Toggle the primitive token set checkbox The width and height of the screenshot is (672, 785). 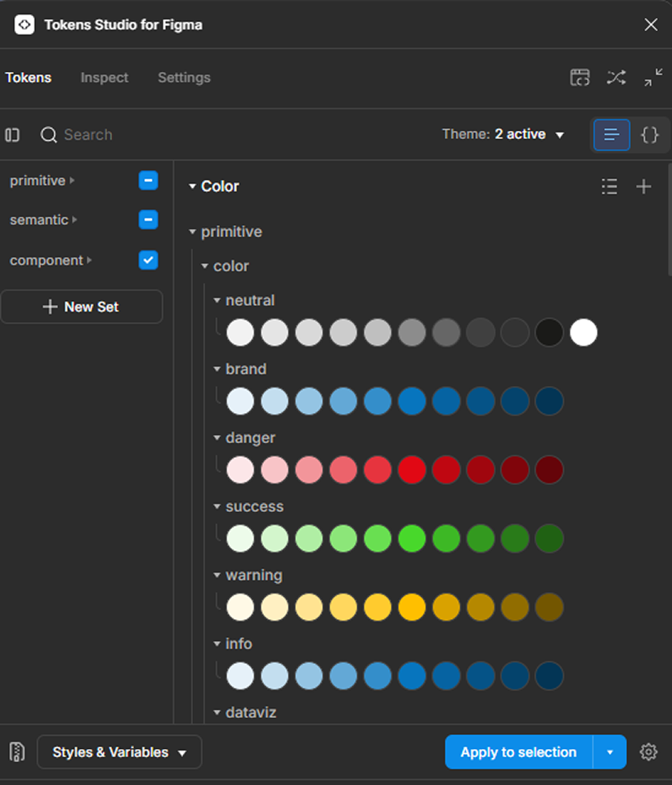click(148, 181)
